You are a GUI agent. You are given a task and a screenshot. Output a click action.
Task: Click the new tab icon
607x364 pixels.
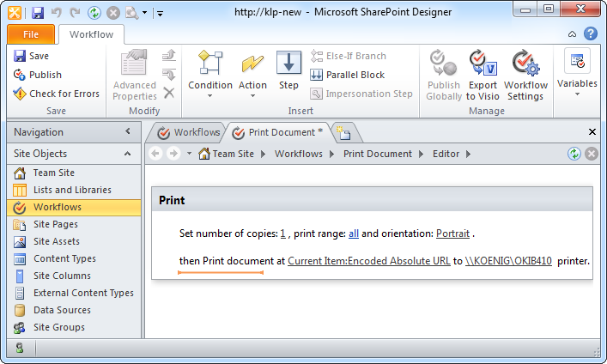coord(343,133)
